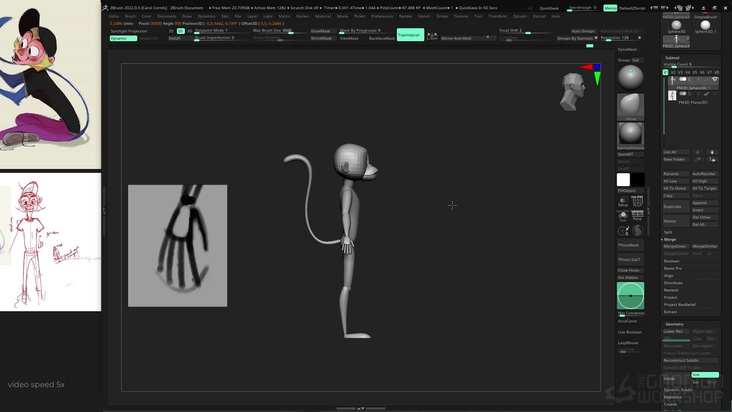The image size is (732, 412).
Task: Toggle the BackfaceMask option
Action: 381,38
